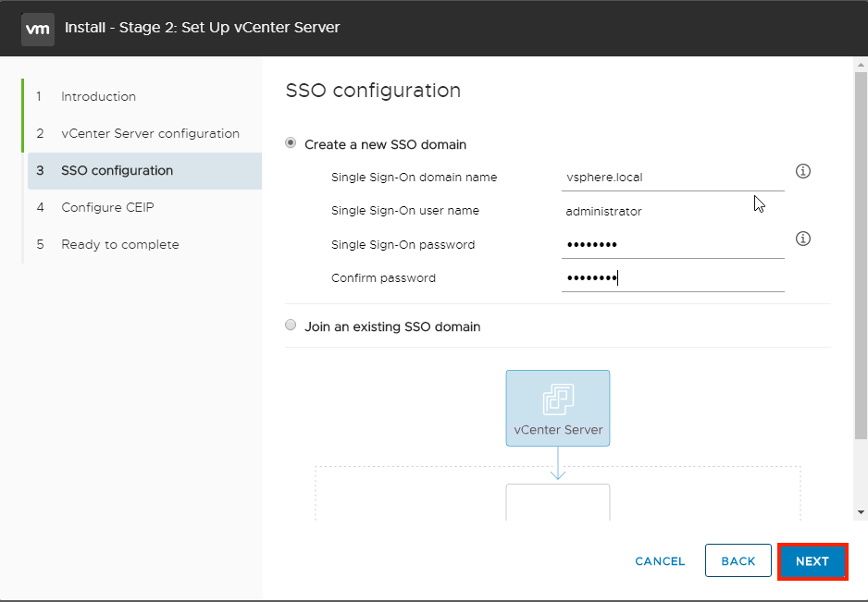Click the Single Sign-On domain name label

pos(414,178)
